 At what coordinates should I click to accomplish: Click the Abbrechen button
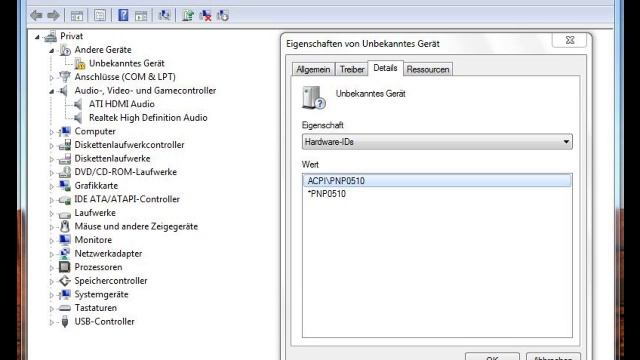[553, 357]
